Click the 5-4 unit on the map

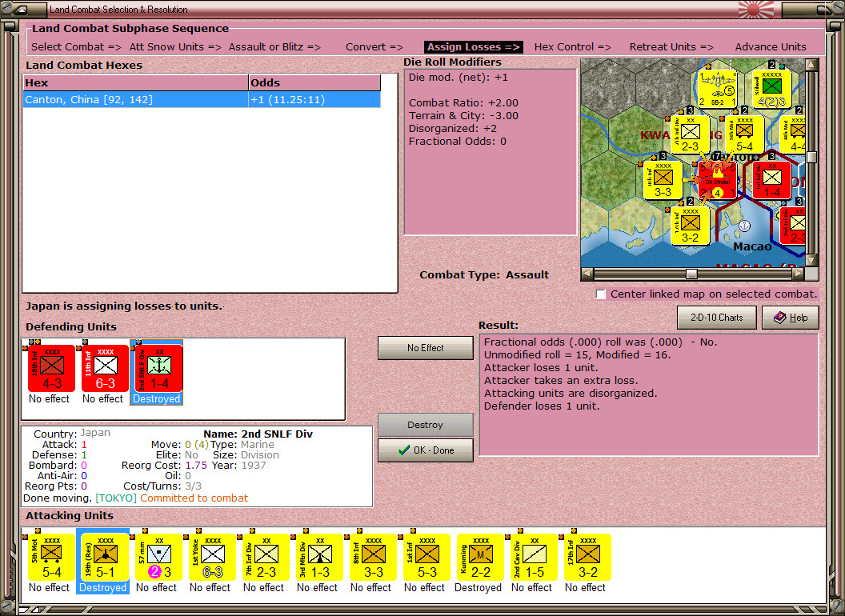pyautogui.click(x=744, y=134)
